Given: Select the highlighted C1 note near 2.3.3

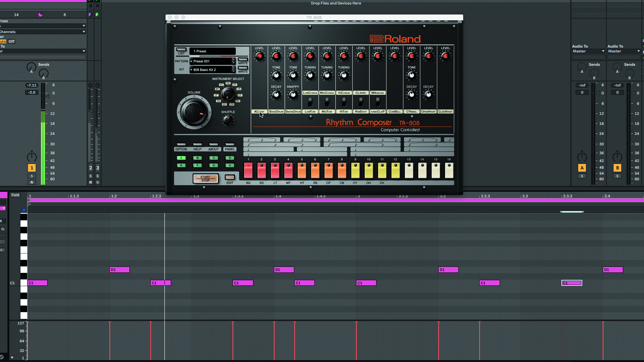Looking at the screenshot, I should [x=571, y=283].
